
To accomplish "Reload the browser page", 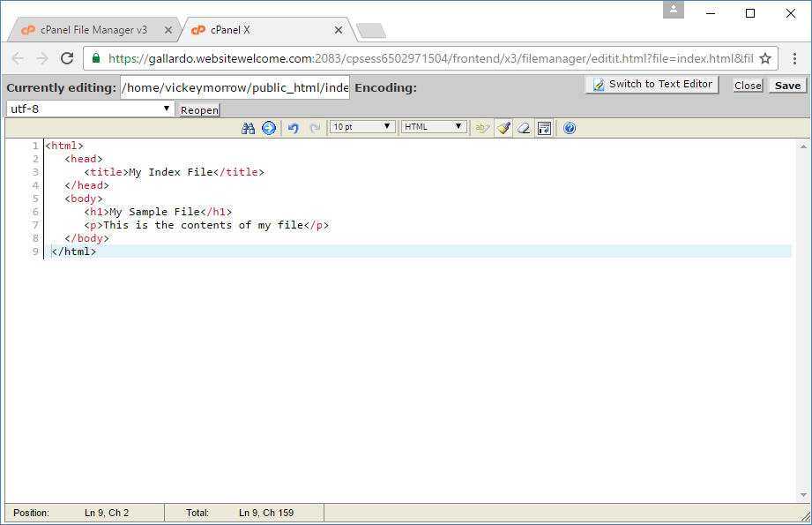I will 67,58.
